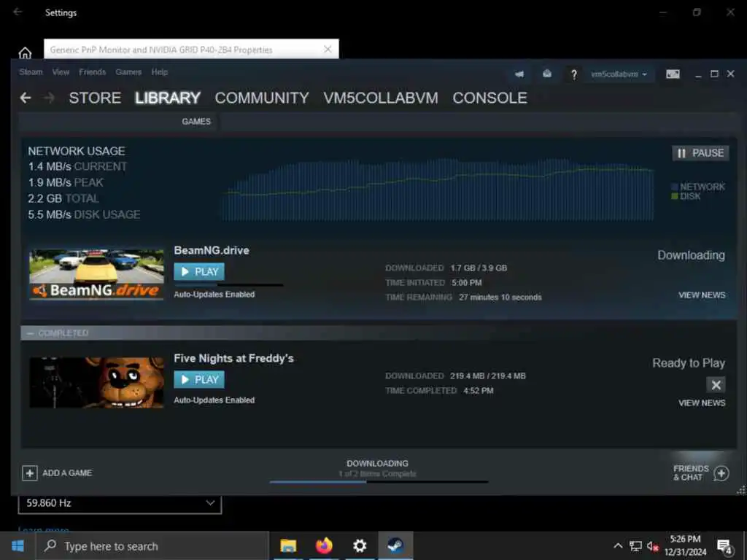Viewport: 747px width, 560px height.
Task: Show hidden system tray icons
Action: [x=618, y=545]
